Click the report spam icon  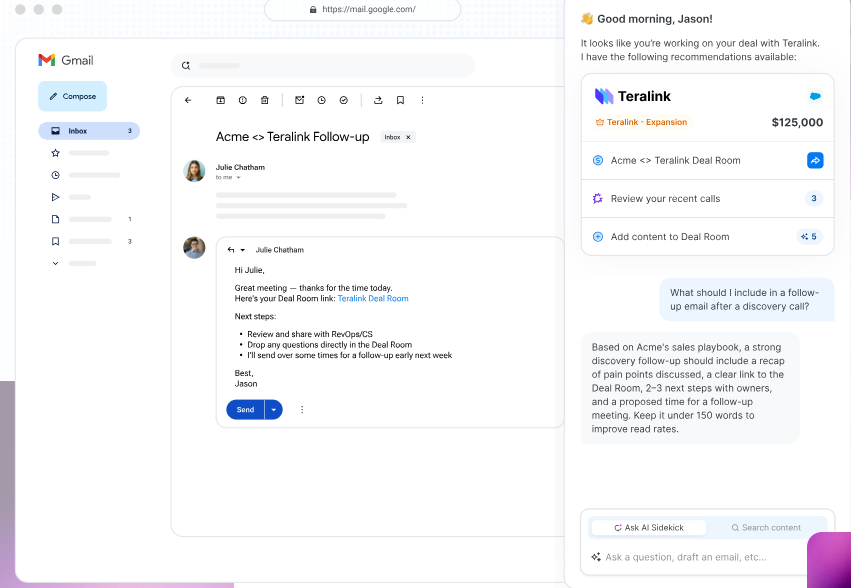point(243,100)
